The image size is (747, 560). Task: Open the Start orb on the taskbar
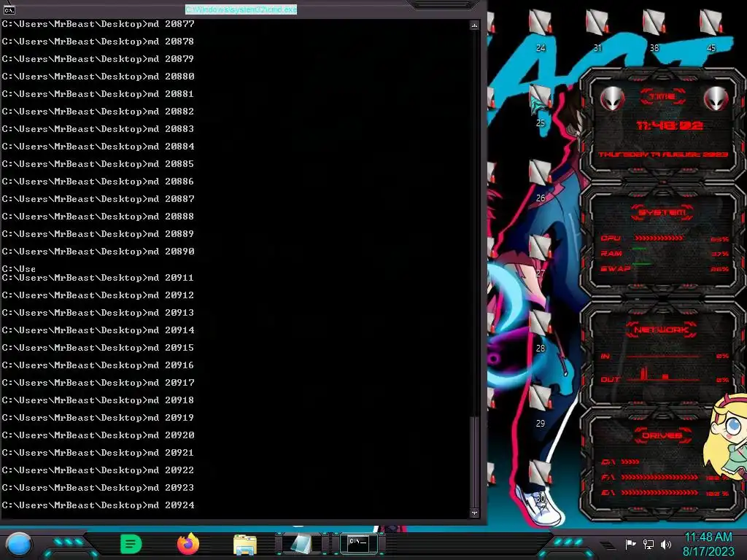pyautogui.click(x=19, y=545)
